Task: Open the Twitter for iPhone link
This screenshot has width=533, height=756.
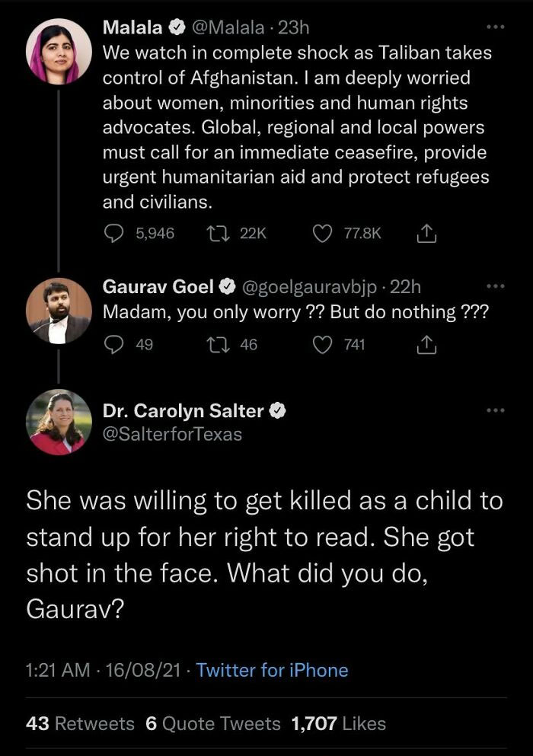Action: pos(272,670)
